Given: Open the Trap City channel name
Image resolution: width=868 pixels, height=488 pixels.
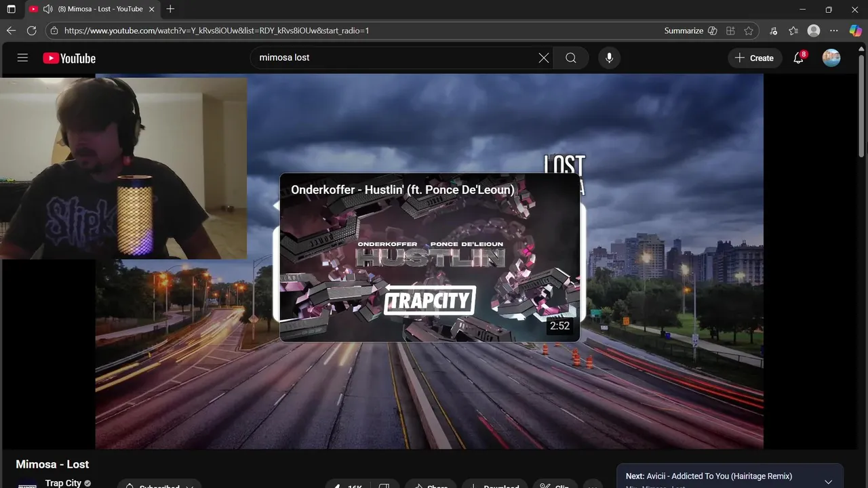Looking at the screenshot, I should (x=63, y=483).
